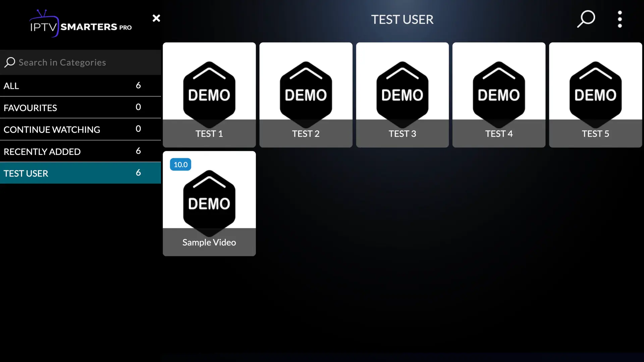Select the TEST 5 demo tile

click(595, 95)
